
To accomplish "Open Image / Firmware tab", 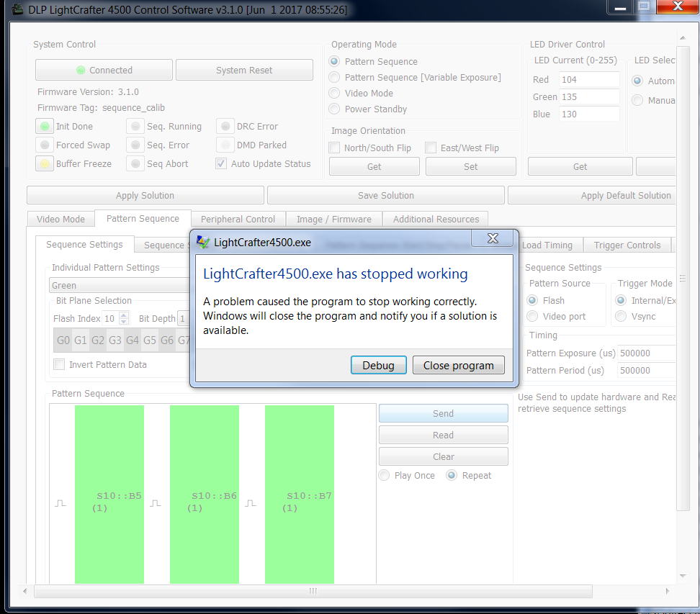I will point(334,219).
